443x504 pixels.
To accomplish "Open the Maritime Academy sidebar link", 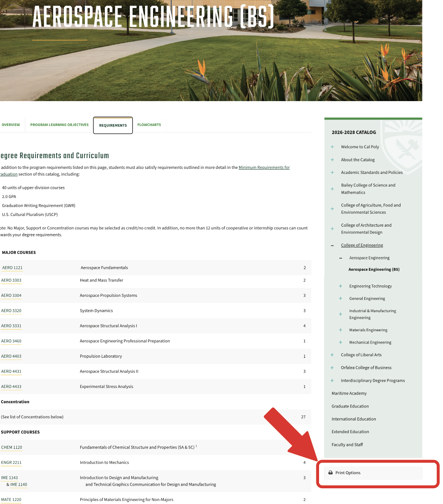I will click(x=349, y=393).
